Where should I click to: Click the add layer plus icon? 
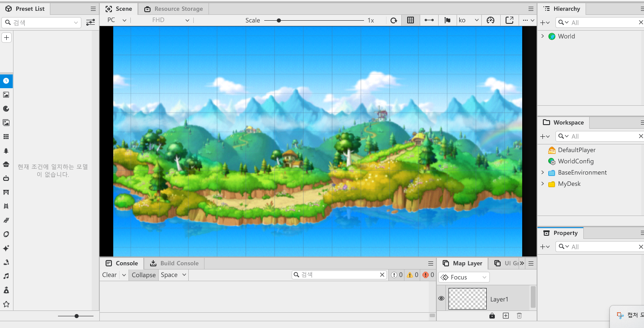pos(506,316)
